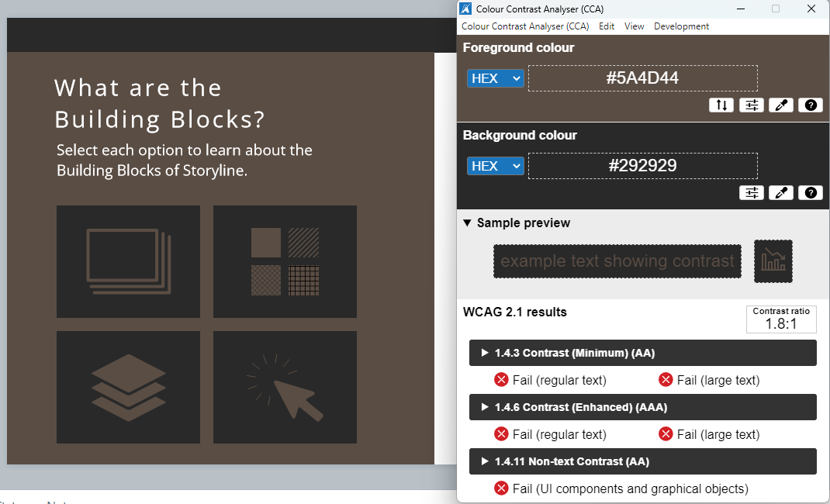
Task: Minimize the Colour Contrast Analyser window
Action: (x=741, y=9)
